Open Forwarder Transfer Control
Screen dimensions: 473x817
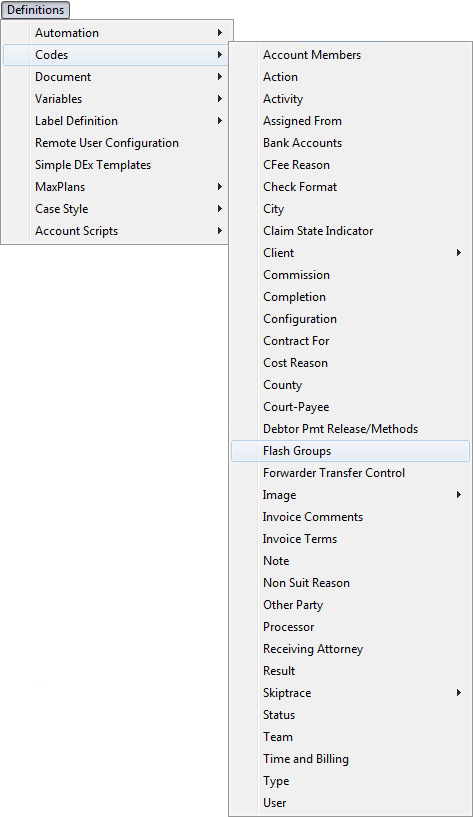(x=350, y=473)
